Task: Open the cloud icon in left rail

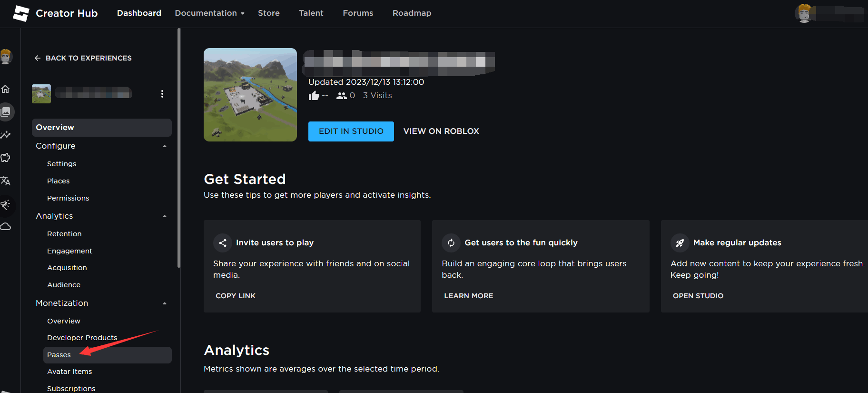Action: (6, 226)
